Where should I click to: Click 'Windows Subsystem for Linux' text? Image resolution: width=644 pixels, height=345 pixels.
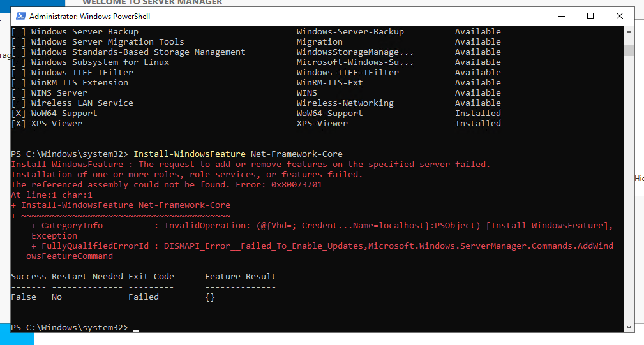click(x=100, y=62)
